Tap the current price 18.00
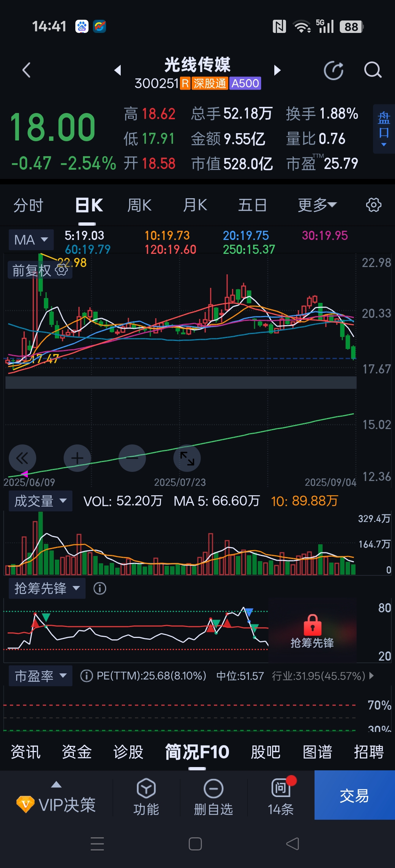 pos(53,128)
